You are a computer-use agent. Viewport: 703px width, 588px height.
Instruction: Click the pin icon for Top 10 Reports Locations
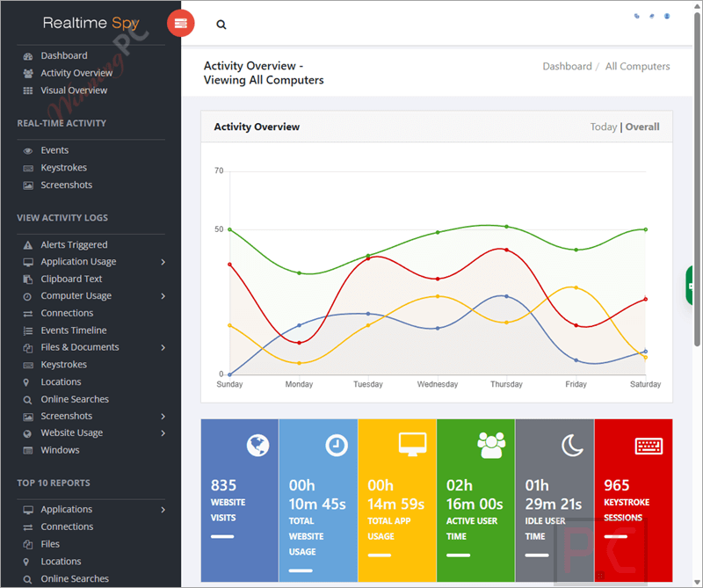26,562
